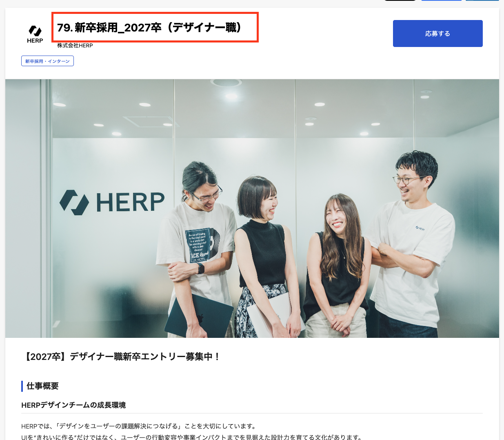This screenshot has height=440, width=504.
Task: Select the 新卒採用・インターン tag
Action: pyautogui.click(x=47, y=61)
